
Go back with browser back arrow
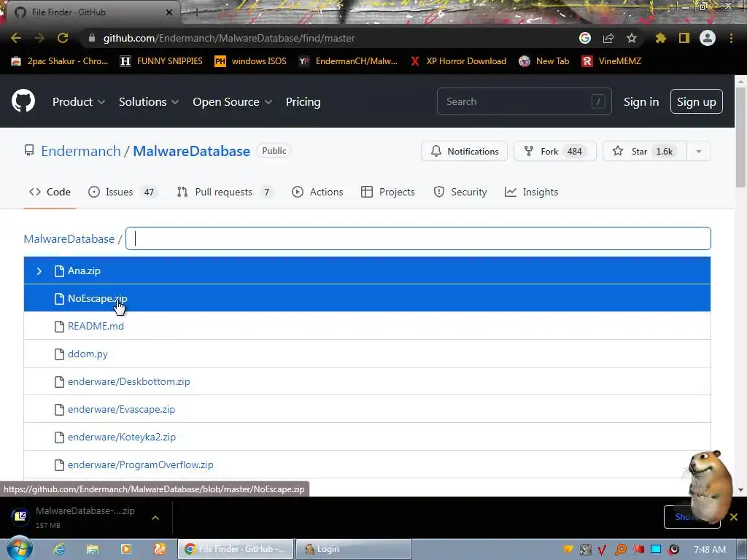tap(16, 38)
